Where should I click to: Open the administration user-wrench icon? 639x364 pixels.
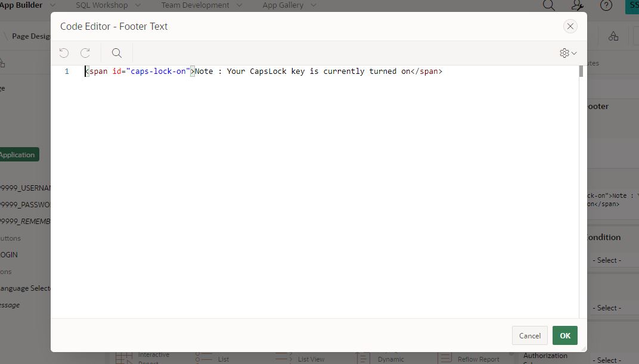(x=578, y=5)
